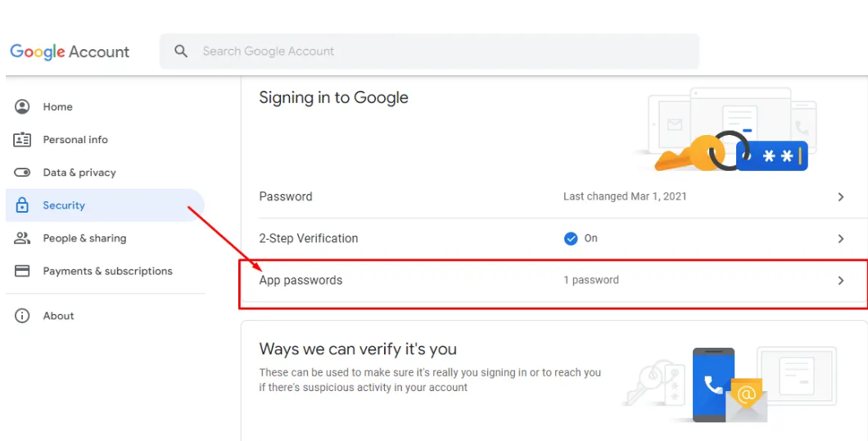Go to Data & privacy section
The width and height of the screenshot is (868, 441).
79,173
